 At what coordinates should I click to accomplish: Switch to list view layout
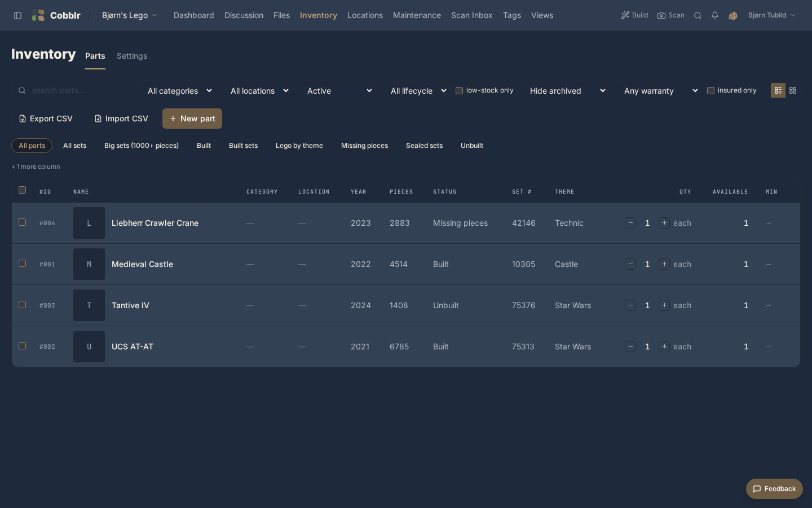coord(778,90)
